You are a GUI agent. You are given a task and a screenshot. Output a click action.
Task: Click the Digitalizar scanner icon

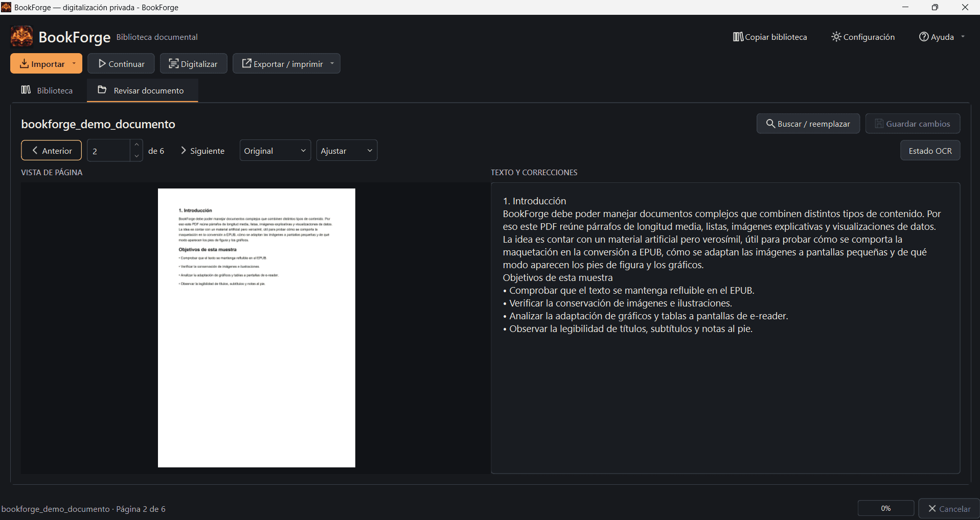(x=174, y=64)
